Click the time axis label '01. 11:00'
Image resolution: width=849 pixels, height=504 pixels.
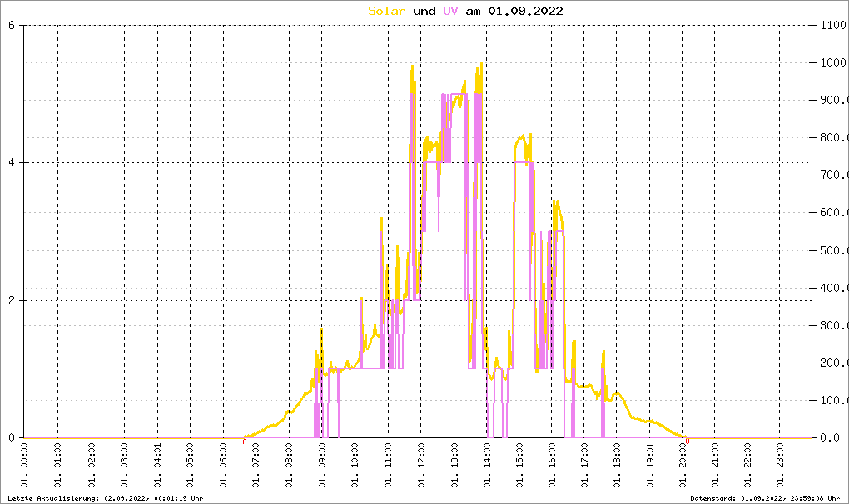(x=388, y=465)
